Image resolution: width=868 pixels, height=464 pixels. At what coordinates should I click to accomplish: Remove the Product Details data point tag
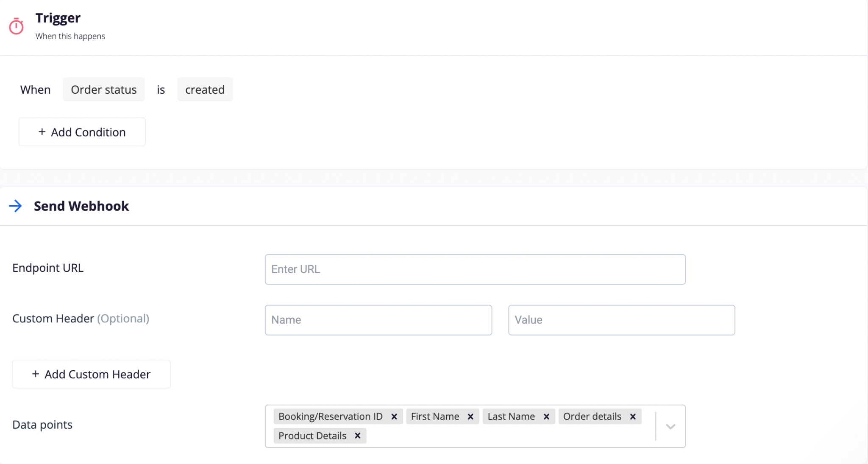click(357, 436)
